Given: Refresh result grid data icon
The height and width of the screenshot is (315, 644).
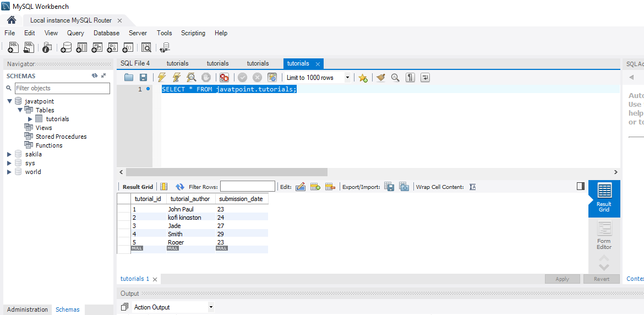Looking at the screenshot, I should point(180,187).
